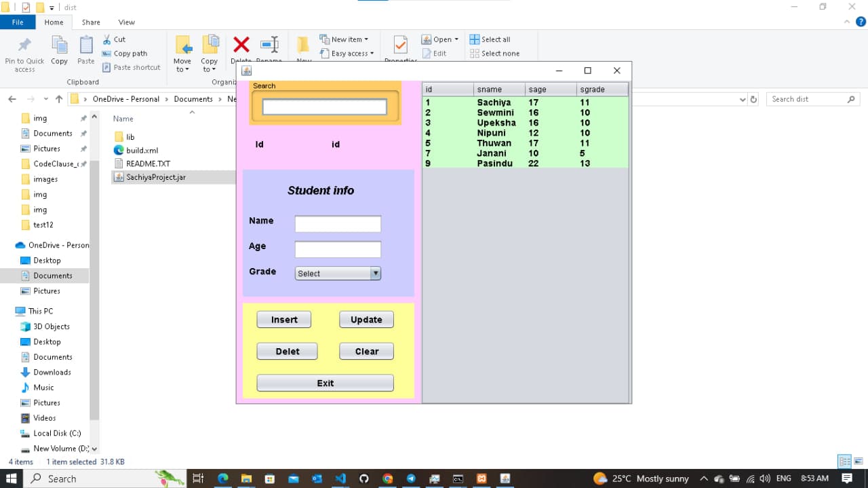
Task: Open Visual Studio Code from taskbar
Action: coord(340,478)
